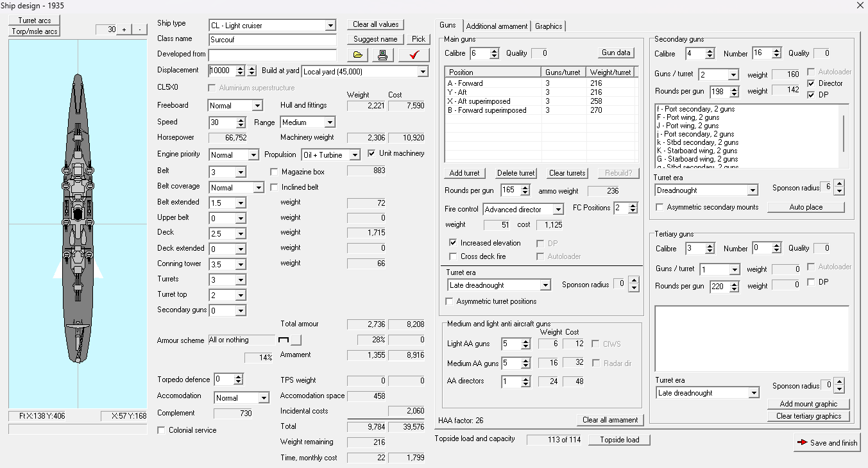Switch to Additional armament tab
This screenshot has width=868, height=468.
[497, 26]
